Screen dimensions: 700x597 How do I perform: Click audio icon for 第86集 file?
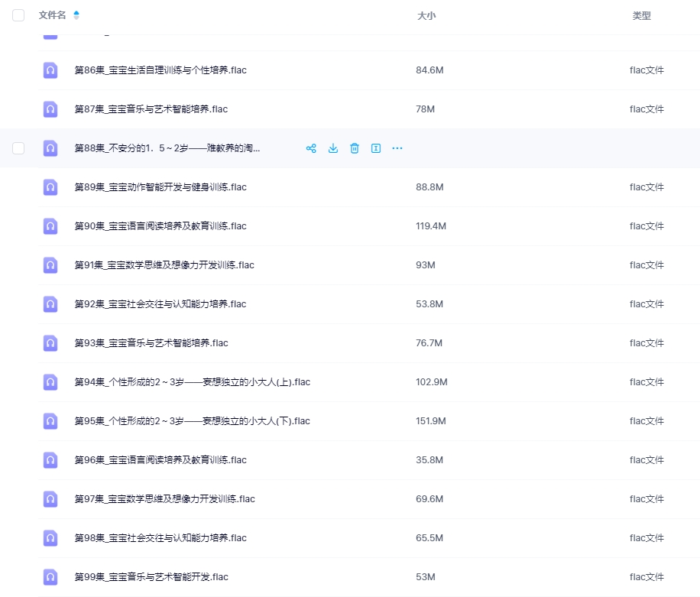[50, 70]
